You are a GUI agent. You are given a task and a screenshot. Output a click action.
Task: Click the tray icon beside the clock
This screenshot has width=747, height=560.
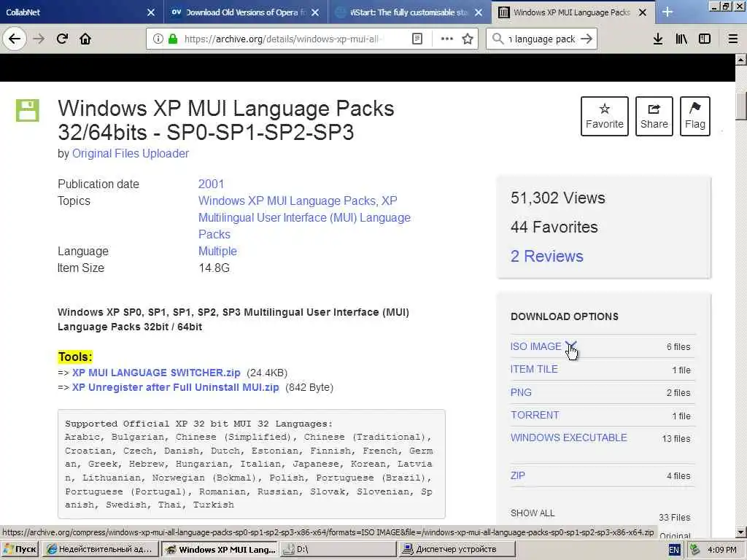click(694, 550)
